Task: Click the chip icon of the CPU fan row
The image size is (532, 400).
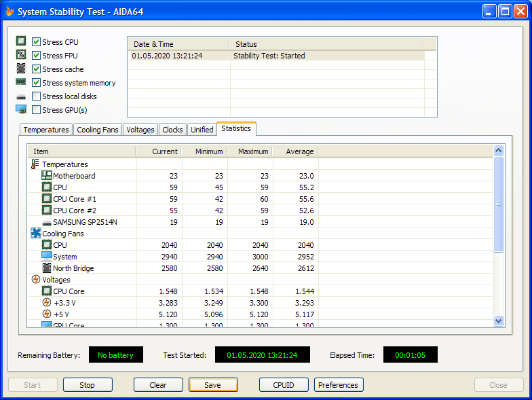Action: pos(47,244)
